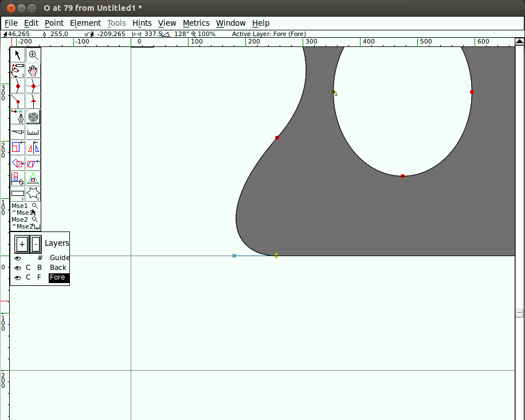Open the freehand draw tool options

pos(18,71)
